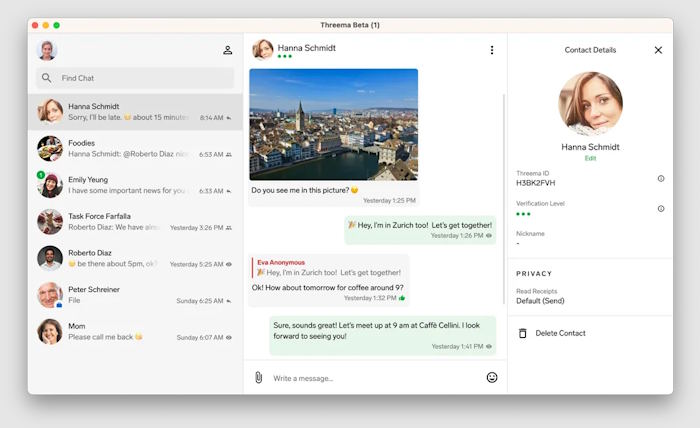Open the Peter Schreiner conversation
700x428 pixels.
coord(135,295)
